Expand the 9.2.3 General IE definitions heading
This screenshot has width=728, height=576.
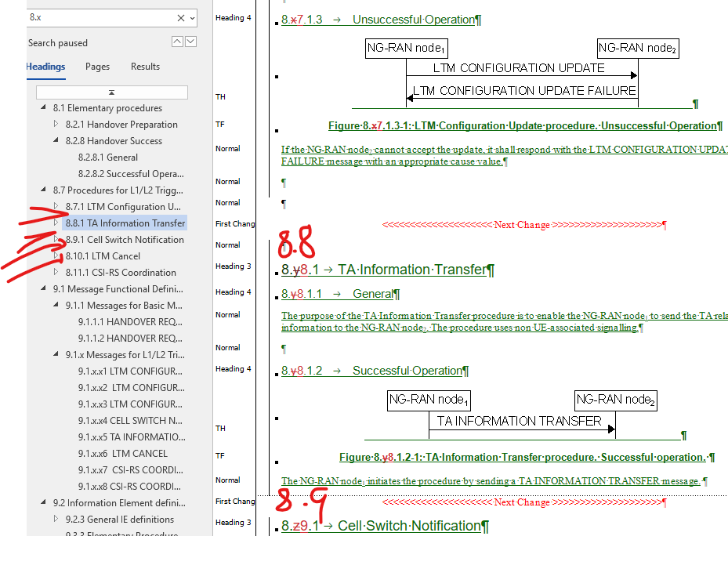coord(56,520)
